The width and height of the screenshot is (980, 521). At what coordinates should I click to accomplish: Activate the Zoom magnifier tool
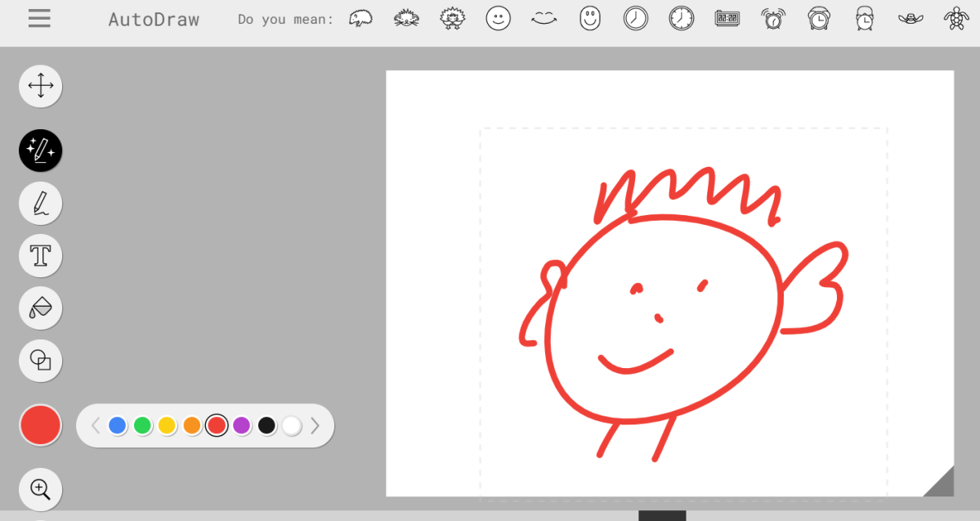point(40,489)
